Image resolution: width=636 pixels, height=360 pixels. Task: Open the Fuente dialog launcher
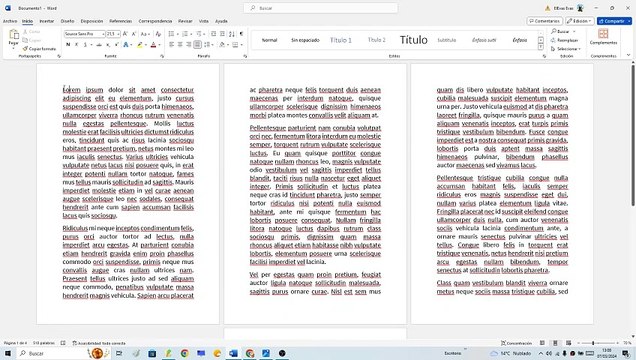click(162, 56)
